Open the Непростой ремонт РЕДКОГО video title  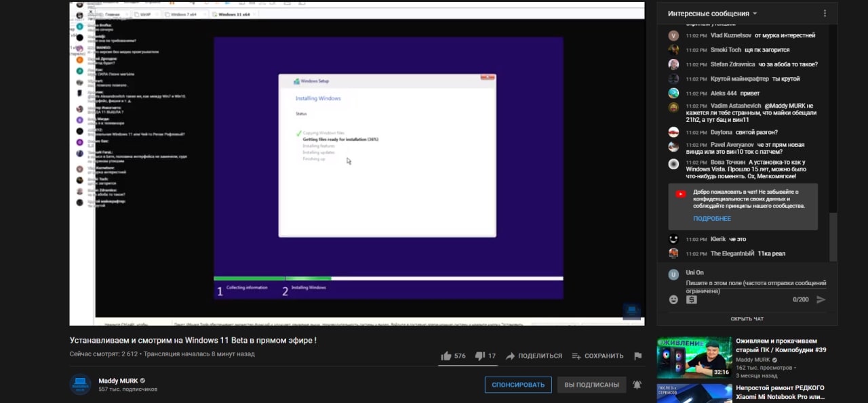(780, 392)
